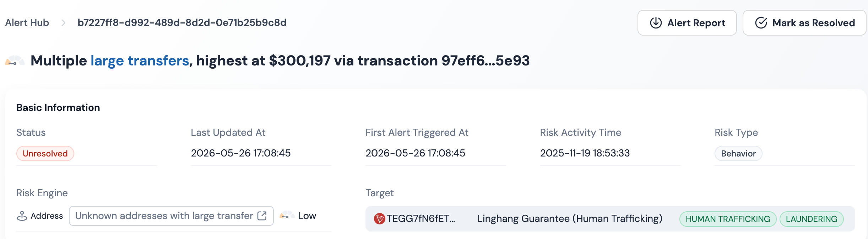Click the breadcrumb chevron after Alert Hub
The image size is (868, 239).
pos(63,23)
